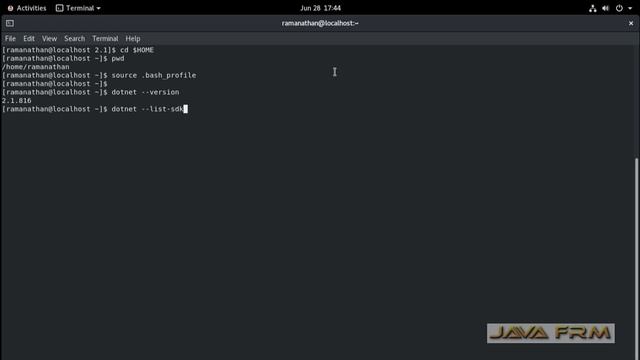Click the 'dotnet --list-sdk' command text
Image resolution: width=640 pixels, height=360 pixels.
[x=147, y=109]
